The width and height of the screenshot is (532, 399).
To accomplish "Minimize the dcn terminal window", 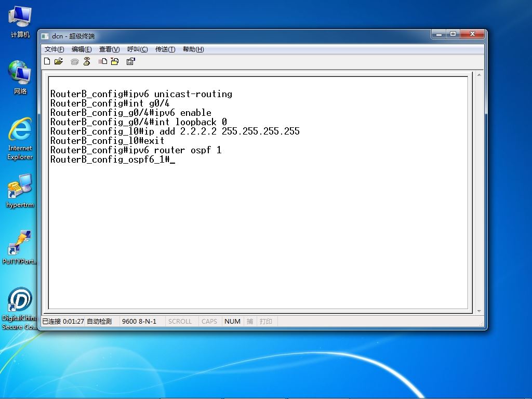I will click(438, 34).
